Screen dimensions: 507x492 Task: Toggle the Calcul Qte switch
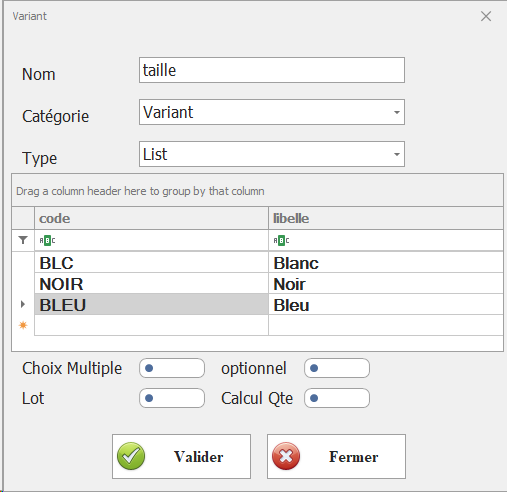click(337, 398)
